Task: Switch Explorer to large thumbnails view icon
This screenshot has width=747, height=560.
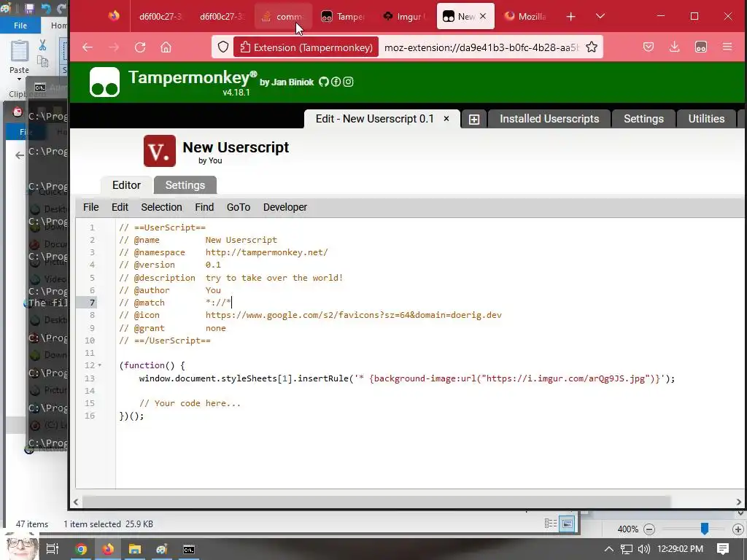Action: (x=567, y=524)
